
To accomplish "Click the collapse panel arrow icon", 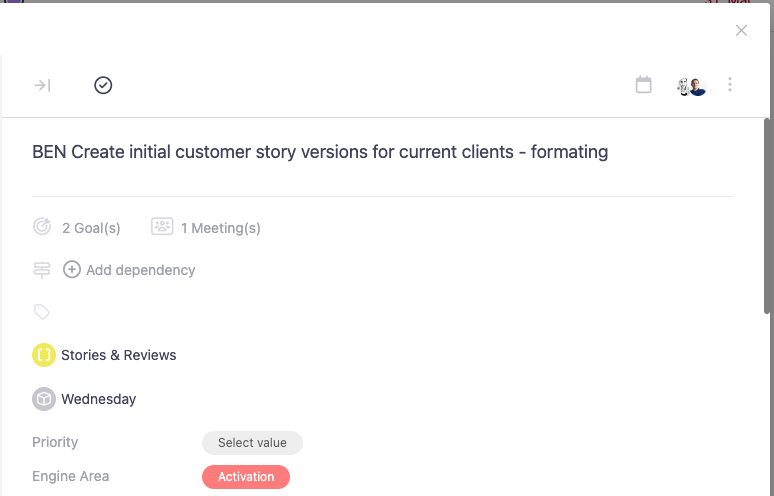I will tap(42, 86).
